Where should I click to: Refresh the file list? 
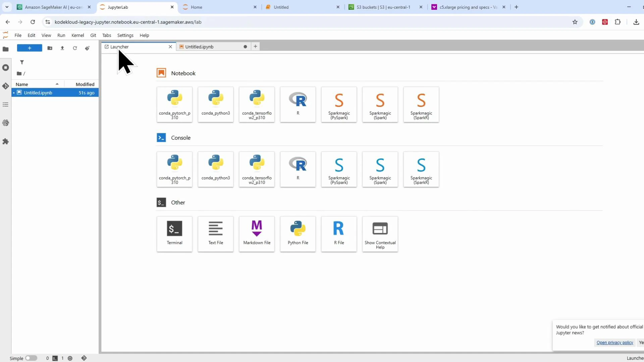point(75,48)
